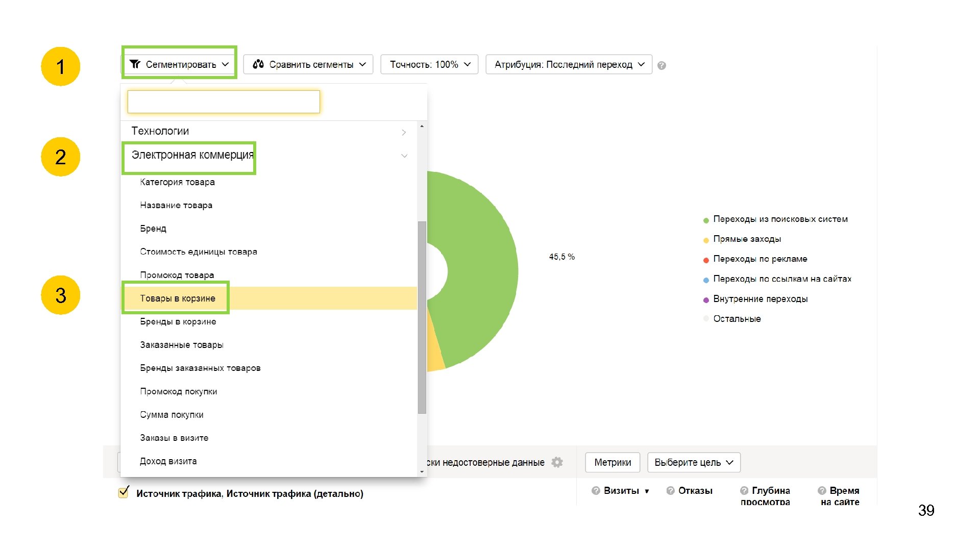Click the segment search input field

click(224, 102)
